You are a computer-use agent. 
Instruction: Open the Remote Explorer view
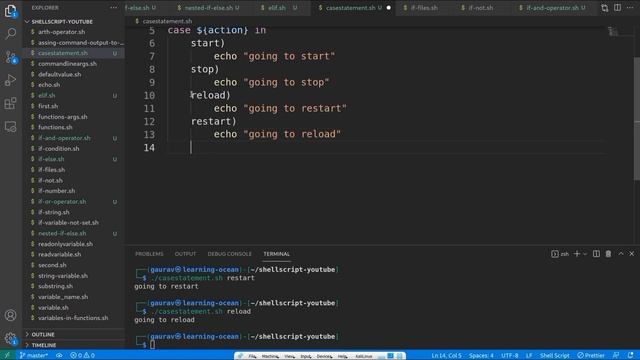click(x=11, y=127)
